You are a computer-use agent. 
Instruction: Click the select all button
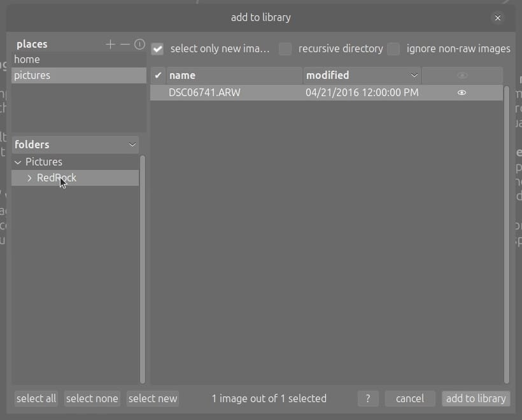point(36,398)
